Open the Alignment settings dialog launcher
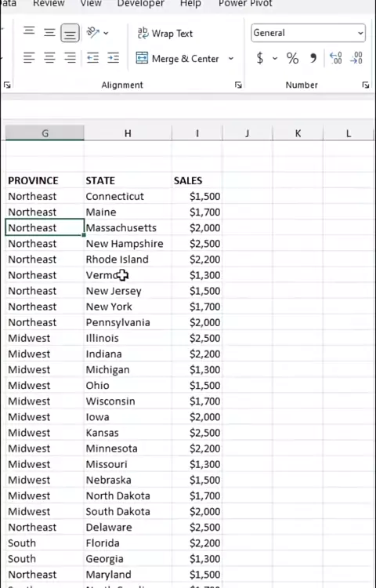This screenshot has width=376, height=588. (238, 85)
